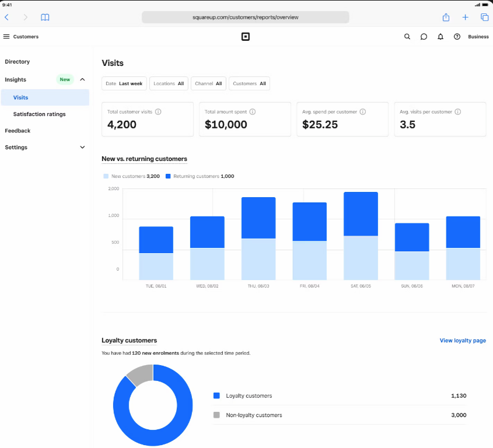The height and width of the screenshot is (448, 493).
Task: Open the help question mark icon
Action: (457, 37)
